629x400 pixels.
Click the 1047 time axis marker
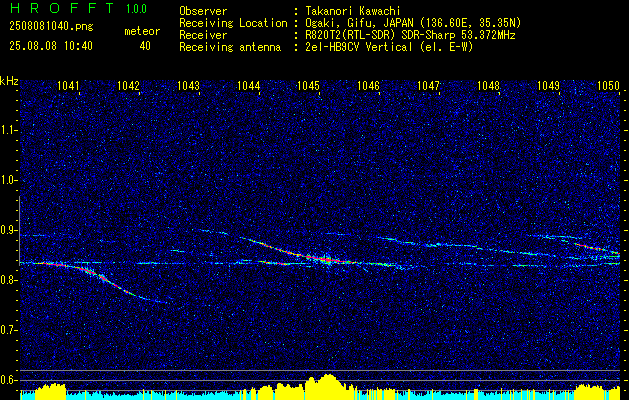pyautogui.click(x=428, y=85)
